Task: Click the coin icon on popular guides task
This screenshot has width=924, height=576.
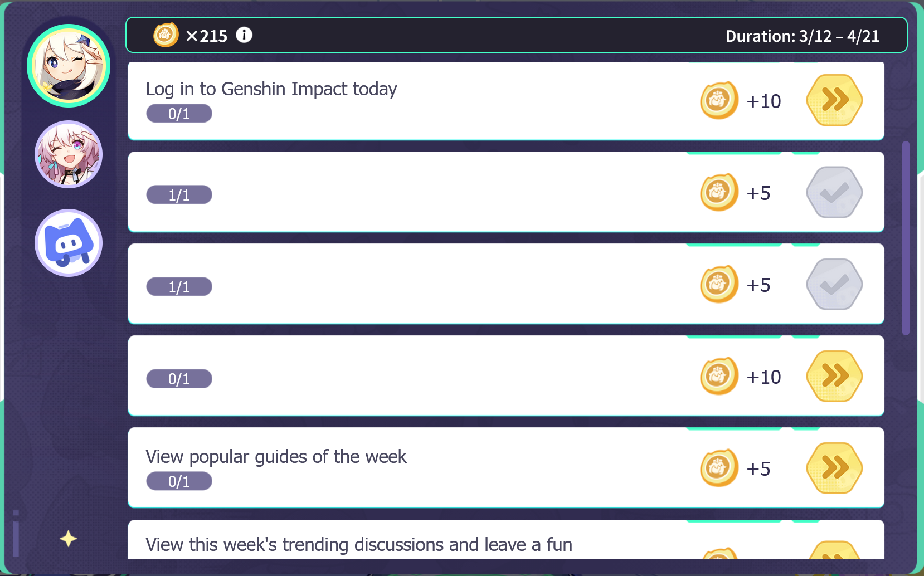Action: pos(719,468)
